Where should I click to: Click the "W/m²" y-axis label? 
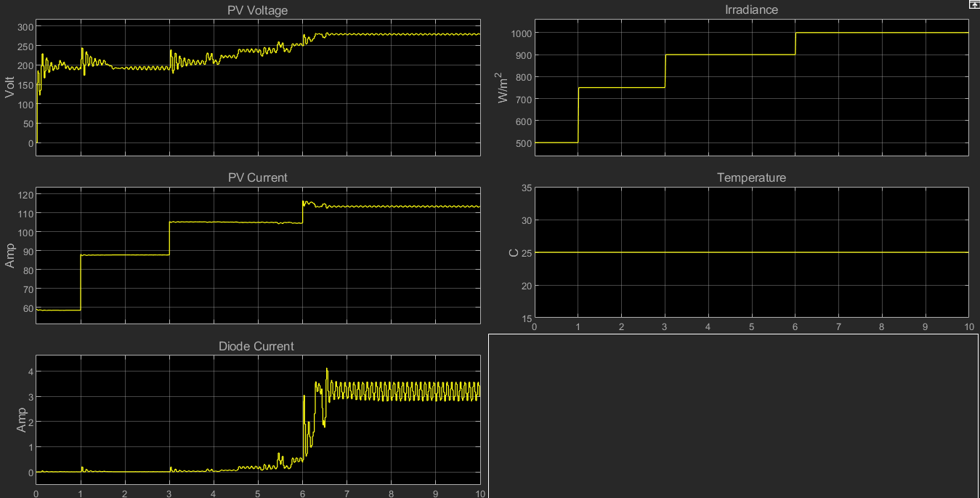501,87
